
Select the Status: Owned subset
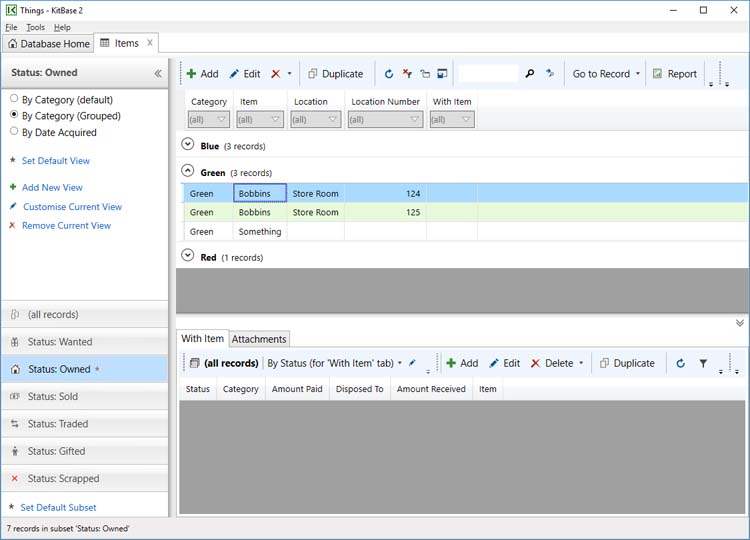click(x=85, y=369)
